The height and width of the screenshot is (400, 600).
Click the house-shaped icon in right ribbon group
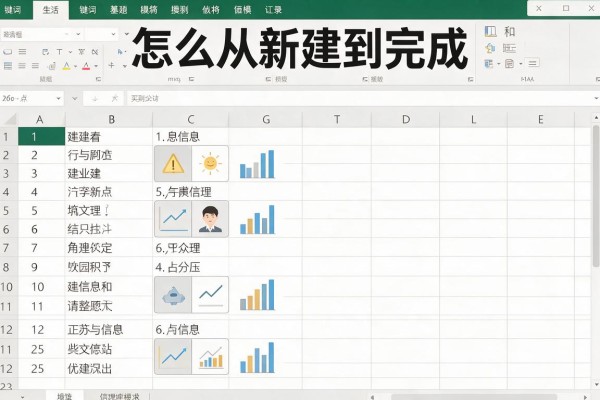[490, 48]
